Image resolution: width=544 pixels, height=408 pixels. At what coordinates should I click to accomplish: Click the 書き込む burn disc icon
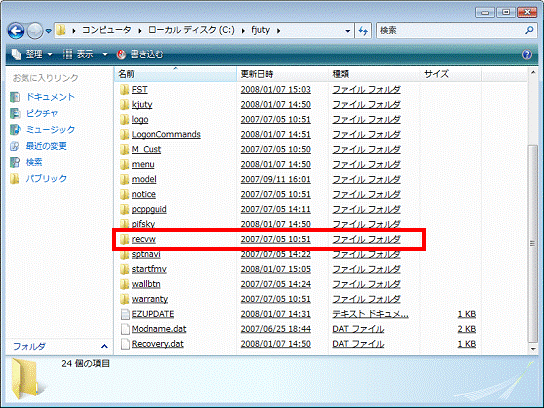pyautogui.click(x=121, y=54)
